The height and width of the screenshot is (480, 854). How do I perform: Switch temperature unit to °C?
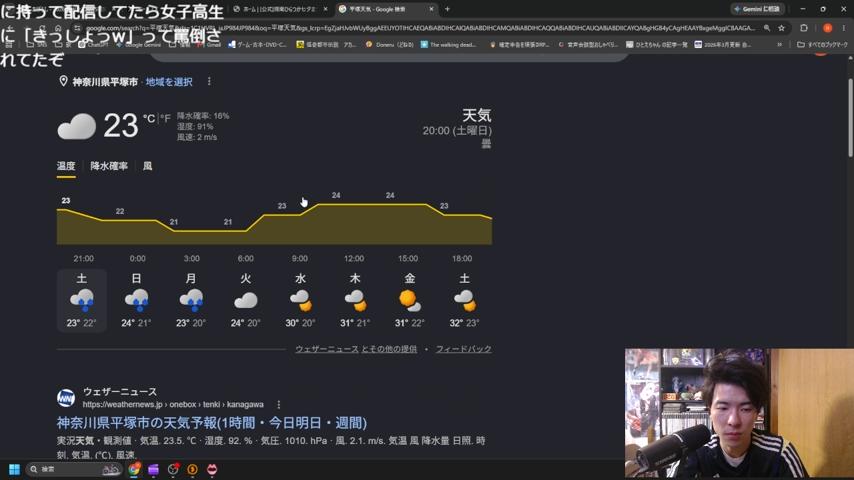pos(149,118)
